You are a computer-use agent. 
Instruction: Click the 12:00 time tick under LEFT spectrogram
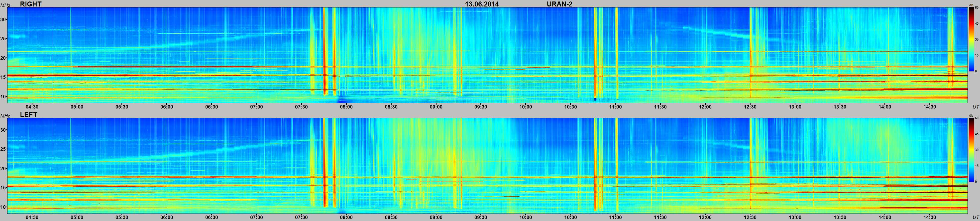pos(705,217)
